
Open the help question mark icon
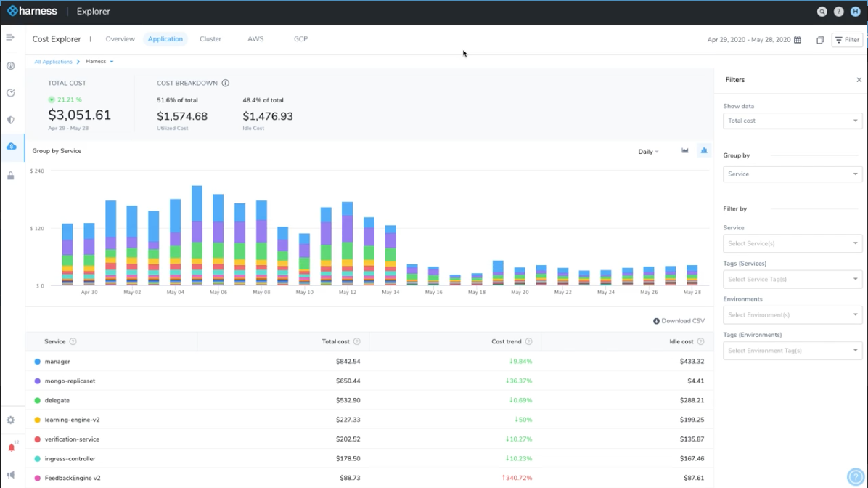[838, 12]
